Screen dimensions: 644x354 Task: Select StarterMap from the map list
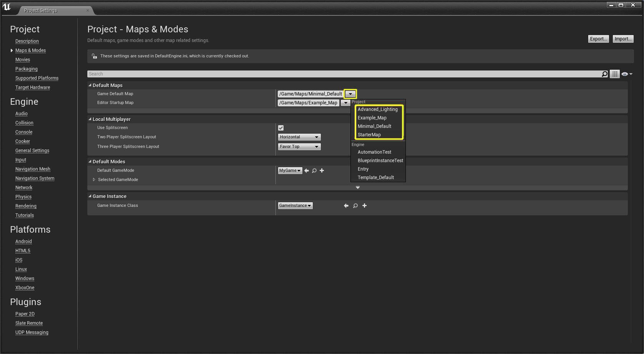(x=369, y=135)
